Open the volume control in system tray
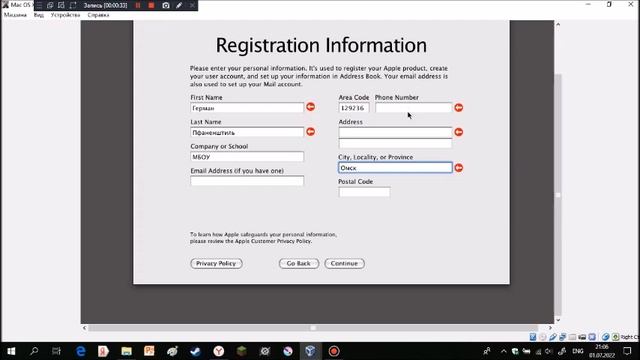Viewport: 640px width, 360px height. 549,351
